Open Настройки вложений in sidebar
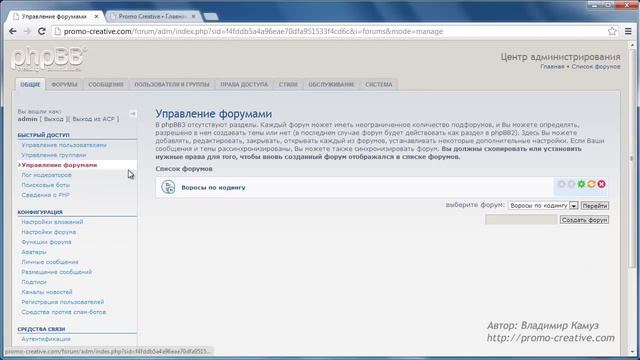The width and height of the screenshot is (640, 360). click(x=52, y=222)
